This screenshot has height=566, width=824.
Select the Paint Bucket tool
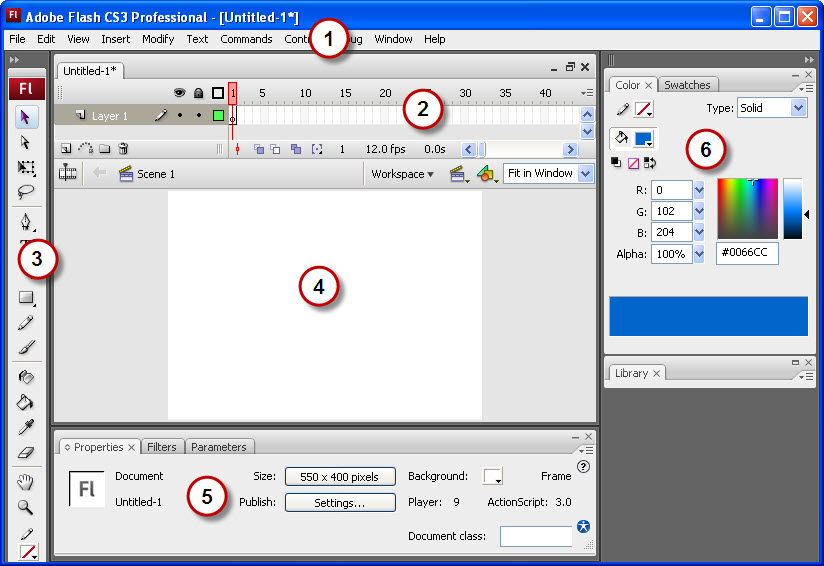tap(25, 402)
